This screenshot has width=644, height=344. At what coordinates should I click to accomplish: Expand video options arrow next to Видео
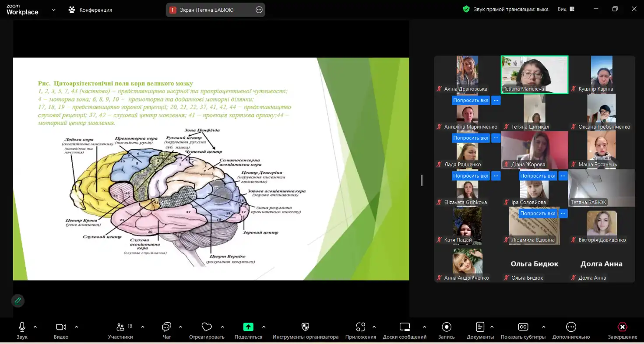click(x=77, y=327)
